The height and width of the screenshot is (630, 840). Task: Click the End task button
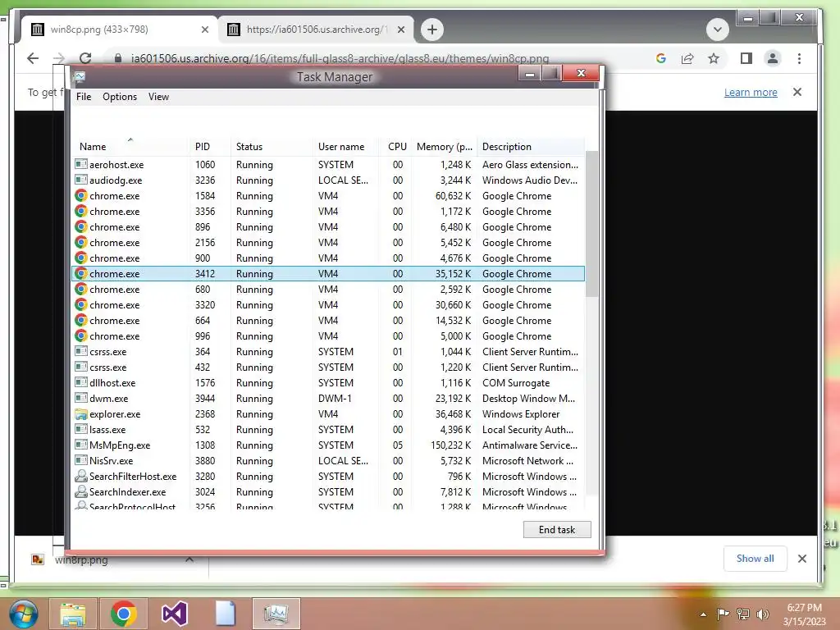(557, 529)
